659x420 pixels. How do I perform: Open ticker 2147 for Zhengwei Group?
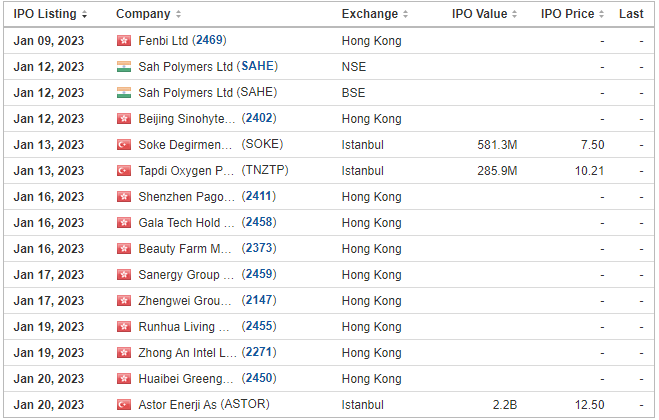(x=259, y=301)
